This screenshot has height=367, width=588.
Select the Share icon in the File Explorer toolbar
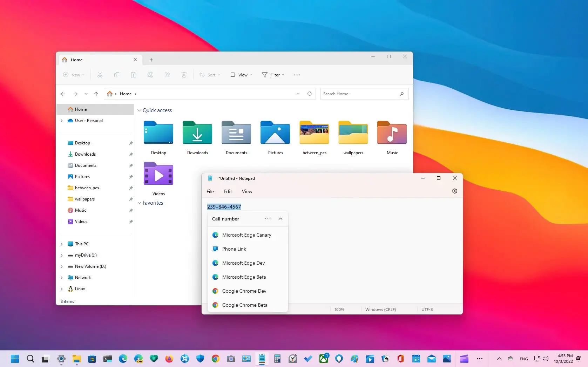167,75
